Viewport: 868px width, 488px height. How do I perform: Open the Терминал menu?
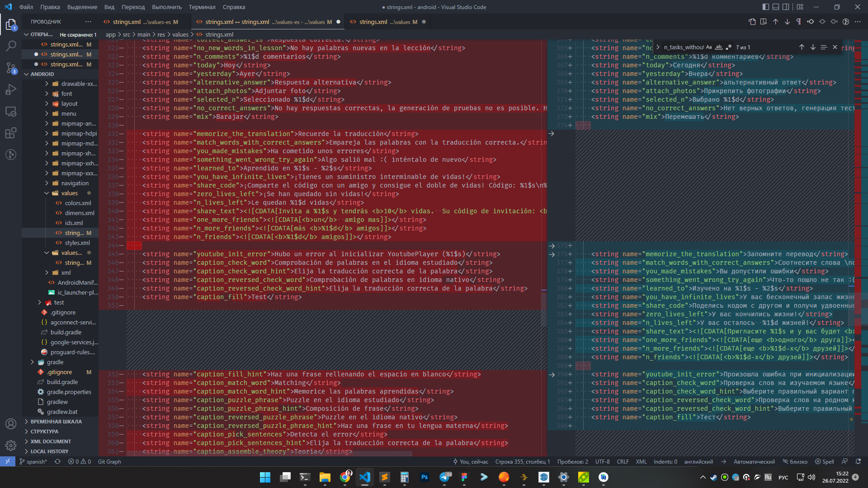coord(202,7)
